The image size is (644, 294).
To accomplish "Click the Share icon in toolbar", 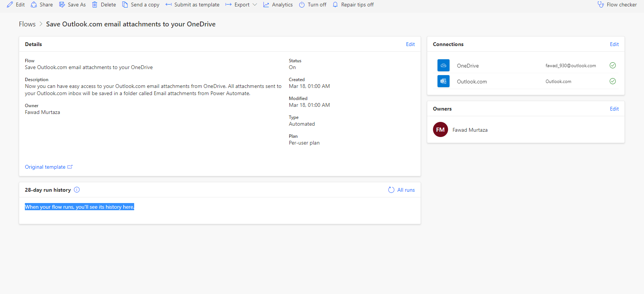I will [34, 5].
